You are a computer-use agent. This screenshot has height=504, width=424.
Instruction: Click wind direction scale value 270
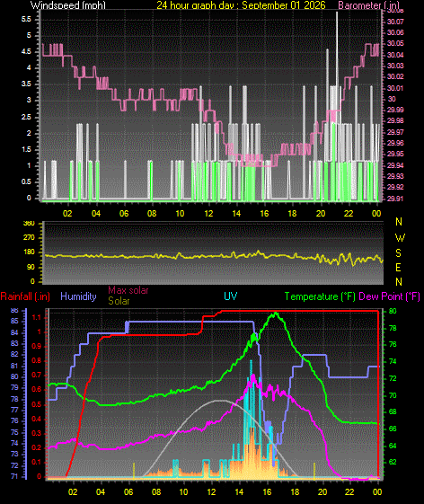[29, 238]
